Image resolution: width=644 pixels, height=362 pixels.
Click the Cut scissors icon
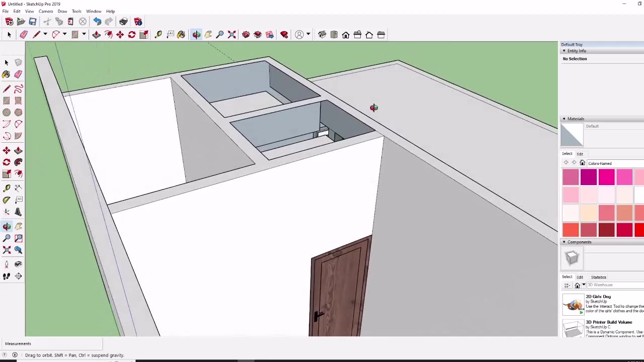point(47,22)
